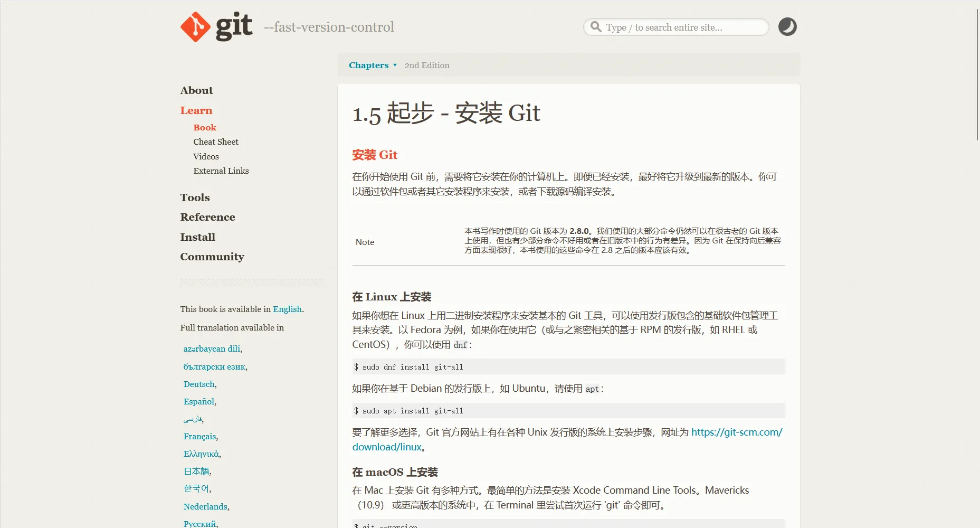This screenshot has height=528, width=980.
Task: Choose Ελληνικά translation
Action: tap(201, 454)
